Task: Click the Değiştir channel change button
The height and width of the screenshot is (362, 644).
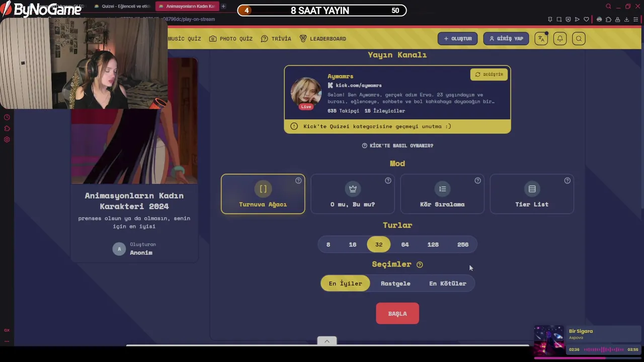Action: tap(489, 74)
